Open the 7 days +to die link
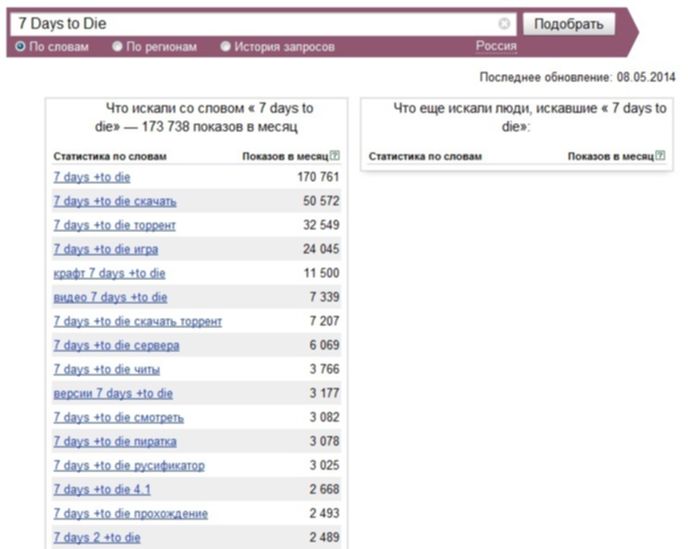Image resolution: width=688 pixels, height=549 pixels. (92, 177)
